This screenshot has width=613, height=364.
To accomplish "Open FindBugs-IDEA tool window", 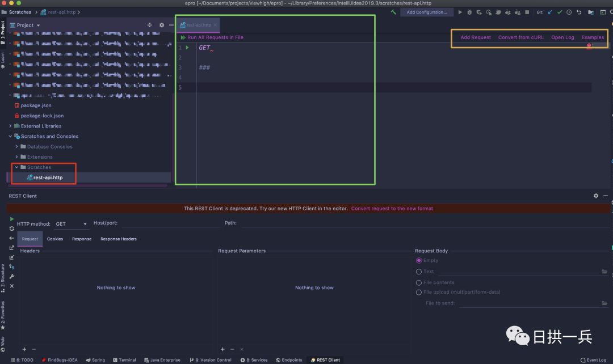I will [x=60, y=360].
